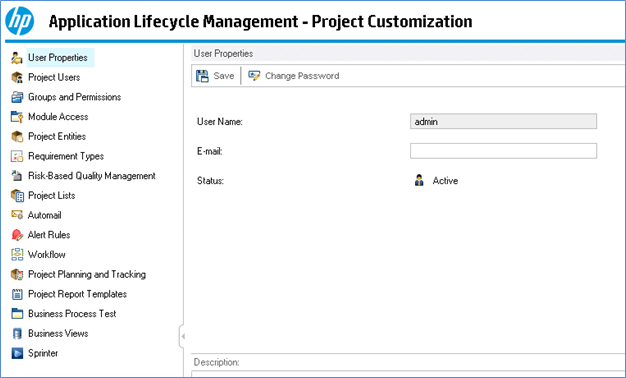
Task: Click the Project Entities box icon
Action: 17,137
